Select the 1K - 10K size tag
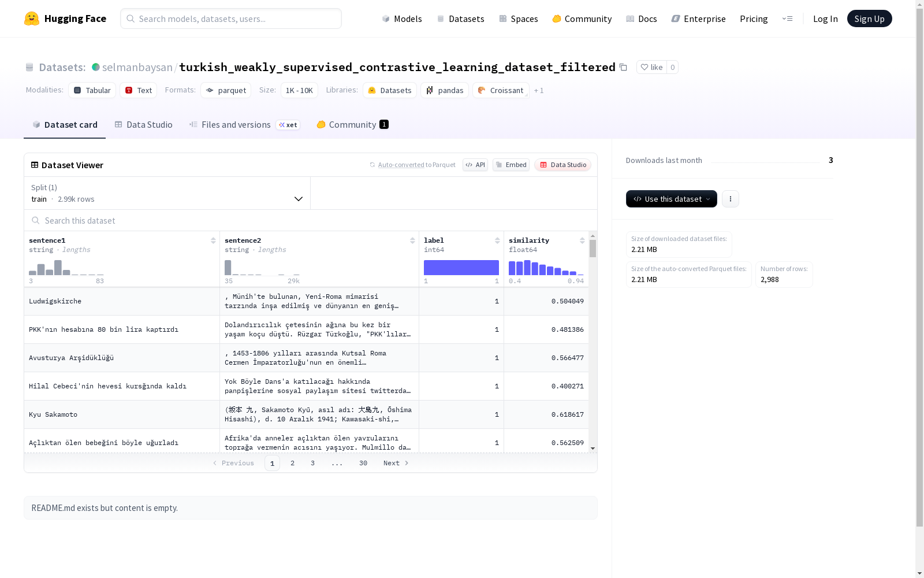Screen dimensions: 924x578 click(299, 90)
